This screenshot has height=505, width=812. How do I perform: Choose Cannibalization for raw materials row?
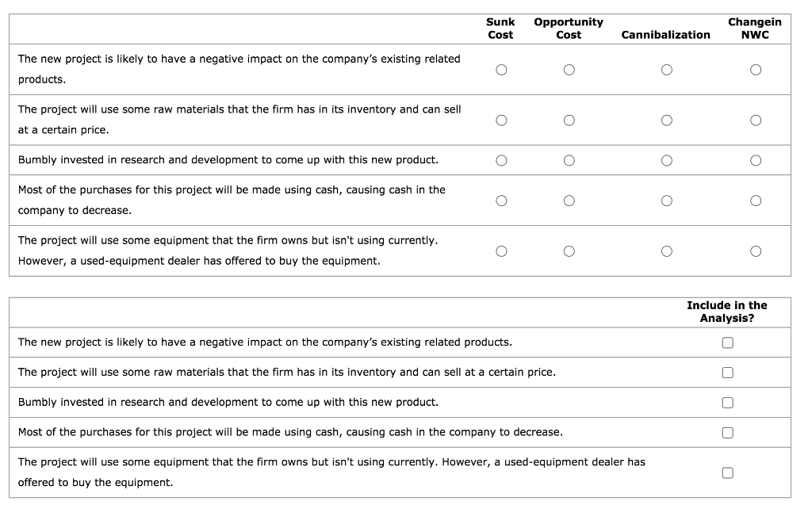(666, 121)
